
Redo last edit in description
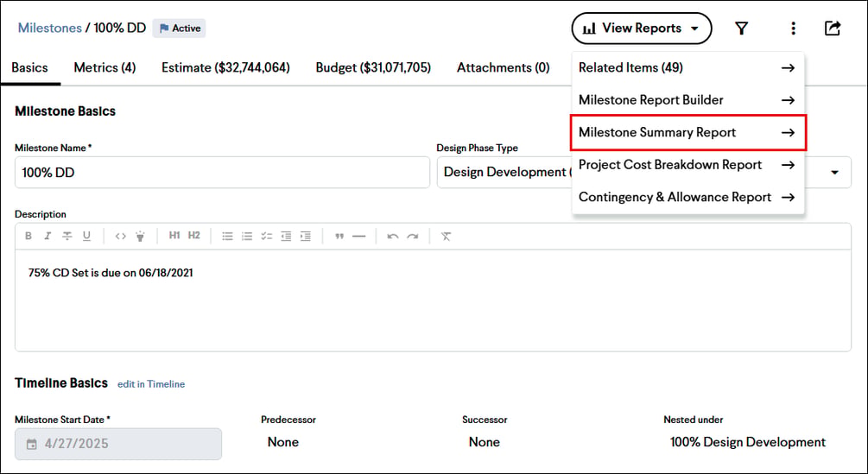tap(413, 237)
